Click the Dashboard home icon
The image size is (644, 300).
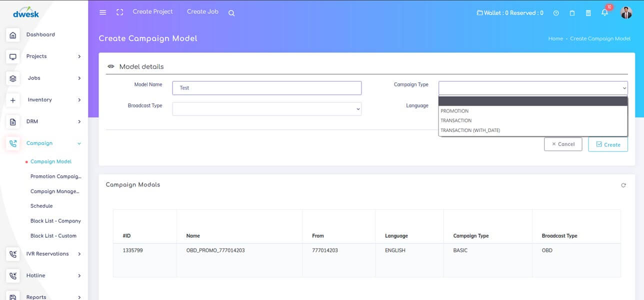[x=13, y=35]
